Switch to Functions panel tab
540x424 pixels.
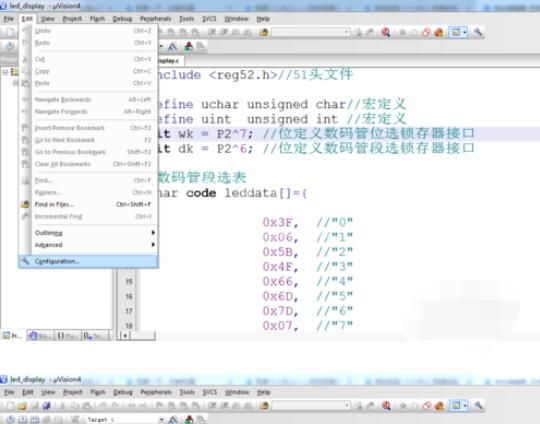(67, 335)
